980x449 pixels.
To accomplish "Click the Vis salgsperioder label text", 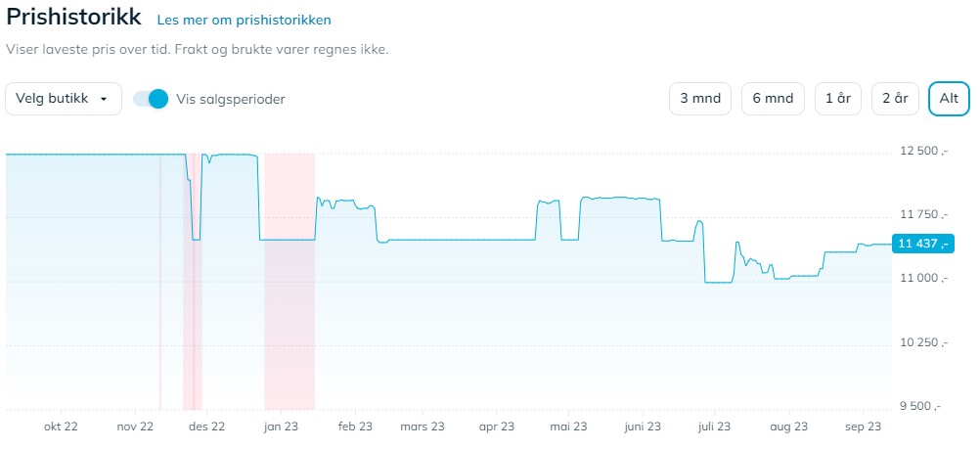I will (231, 99).
